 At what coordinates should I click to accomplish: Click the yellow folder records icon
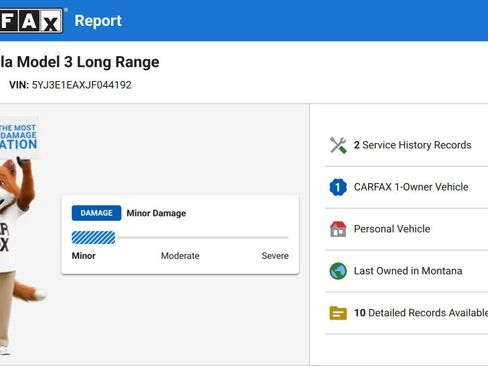coord(338,313)
